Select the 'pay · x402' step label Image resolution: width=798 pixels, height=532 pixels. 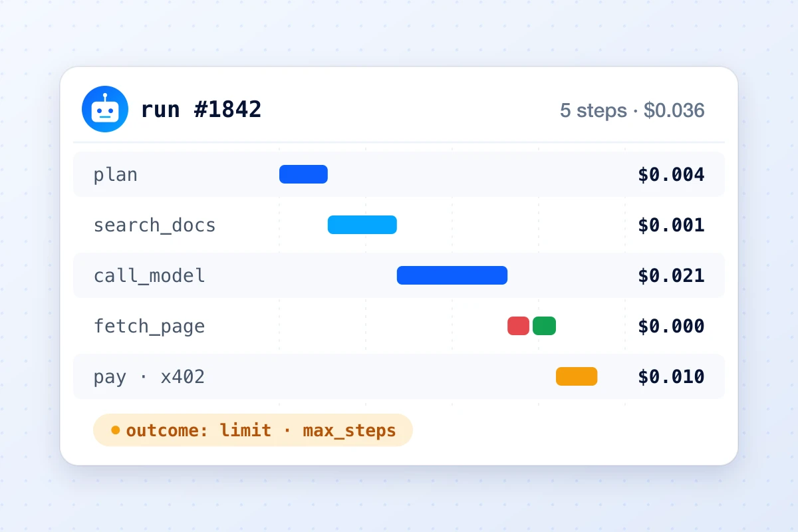pos(149,377)
